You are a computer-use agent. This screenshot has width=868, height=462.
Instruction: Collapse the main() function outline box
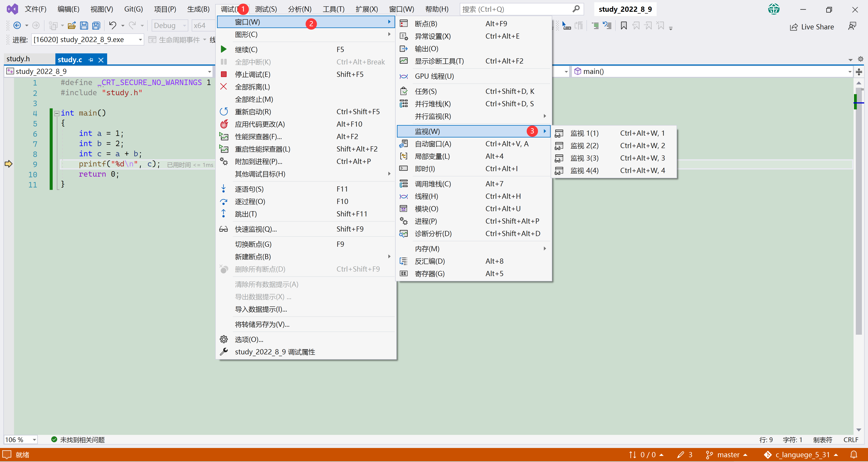tap(57, 113)
